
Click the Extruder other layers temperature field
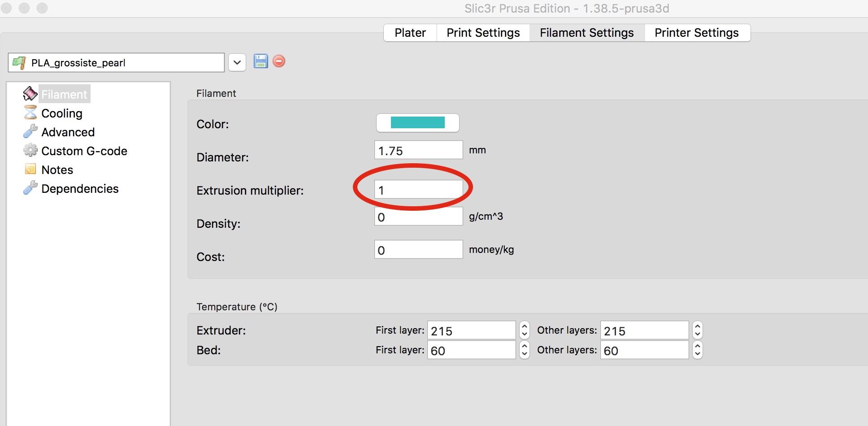(644, 330)
